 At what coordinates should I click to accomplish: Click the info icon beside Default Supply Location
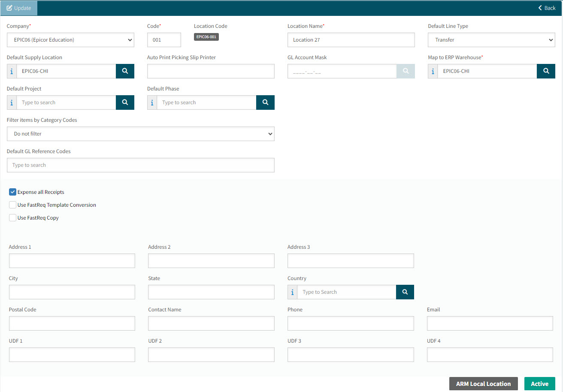coord(12,71)
